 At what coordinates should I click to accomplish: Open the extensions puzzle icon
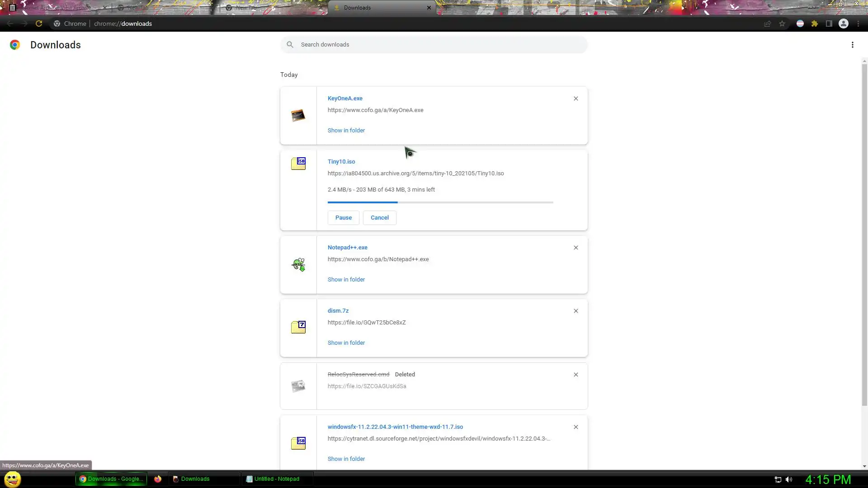[815, 23]
